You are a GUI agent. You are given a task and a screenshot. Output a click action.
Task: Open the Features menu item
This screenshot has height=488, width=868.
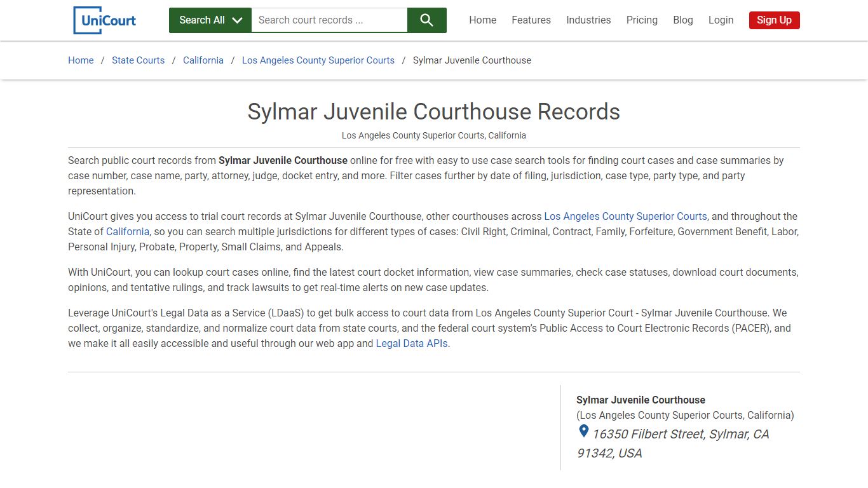531,20
